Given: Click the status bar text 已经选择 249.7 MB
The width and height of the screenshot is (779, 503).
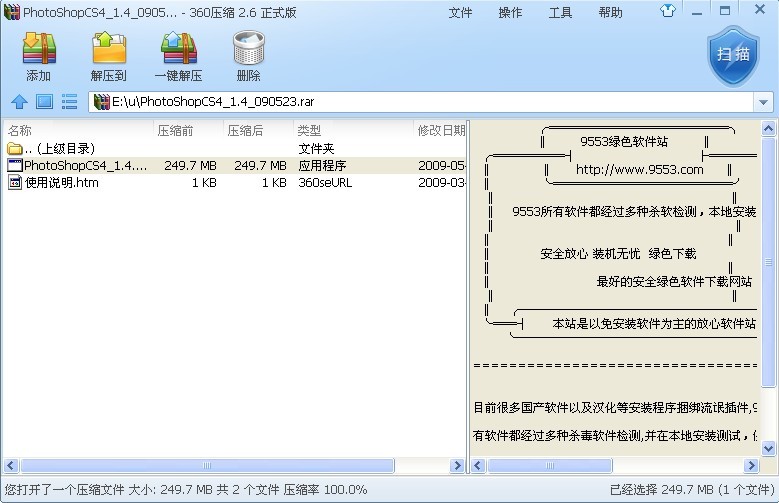Looking at the screenshot, I should click(662, 490).
